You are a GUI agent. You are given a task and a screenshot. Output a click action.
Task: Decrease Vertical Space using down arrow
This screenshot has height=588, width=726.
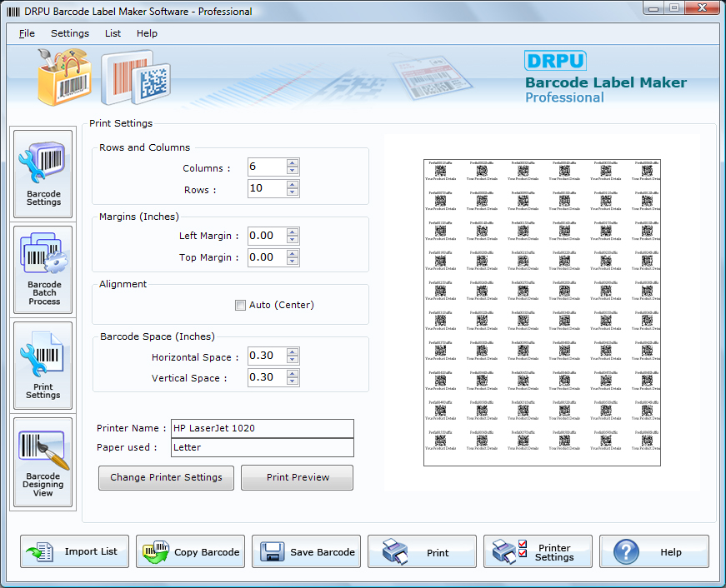coord(292,382)
